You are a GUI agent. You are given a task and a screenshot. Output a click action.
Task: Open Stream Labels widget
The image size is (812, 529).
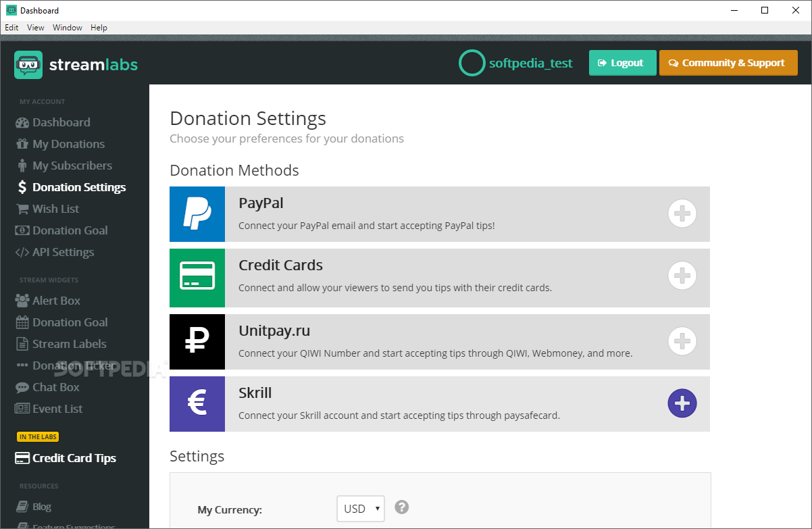[61, 344]
